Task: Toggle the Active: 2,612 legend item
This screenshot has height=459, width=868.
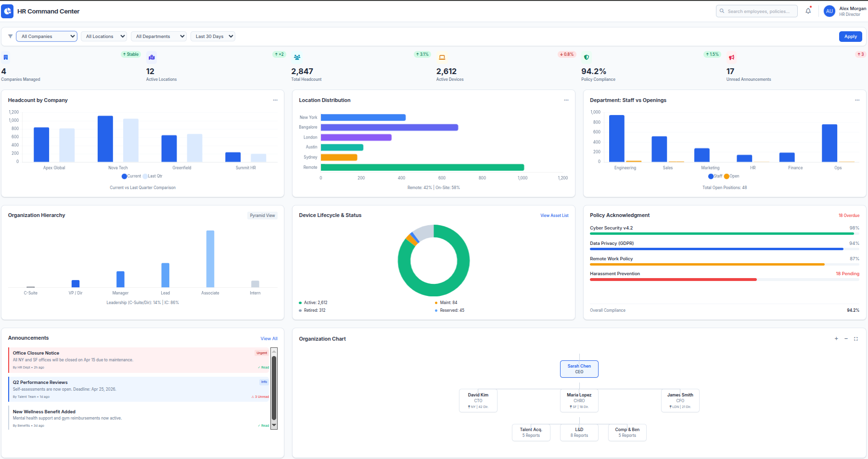Action: [x=313, y=303]
